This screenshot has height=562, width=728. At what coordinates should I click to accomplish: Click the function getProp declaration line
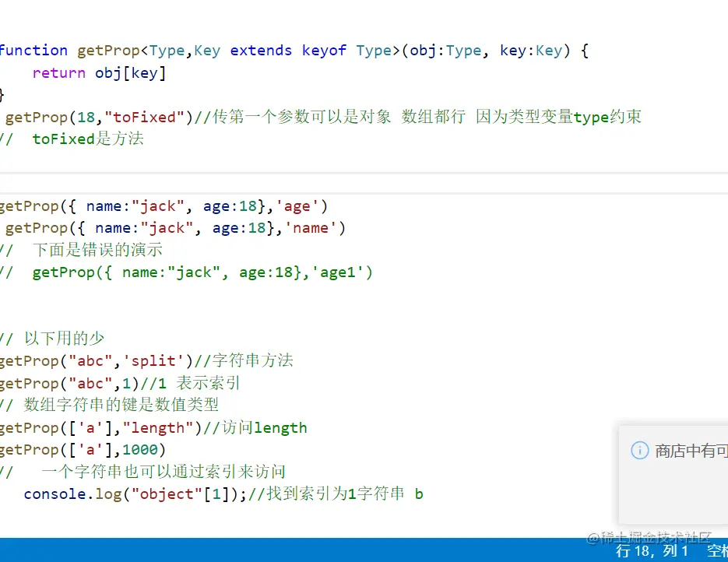pos(294,50)
